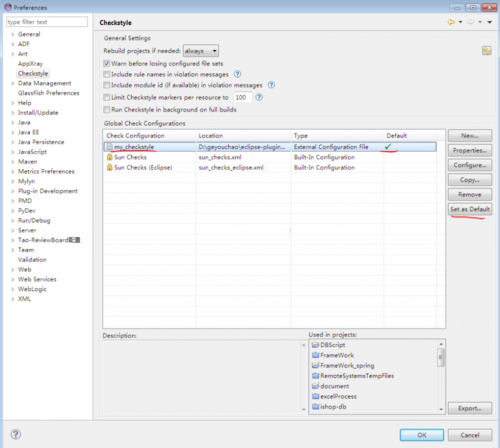This screenshot has width=500, height=448.
Task: Select PyDev preferences entry
Action: pos(27,211)
